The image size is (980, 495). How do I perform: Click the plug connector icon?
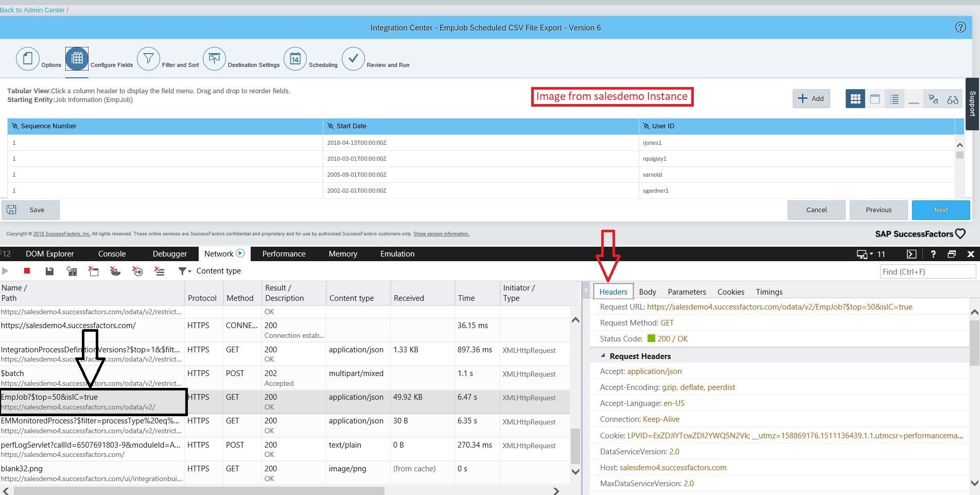tap(933, 99)
